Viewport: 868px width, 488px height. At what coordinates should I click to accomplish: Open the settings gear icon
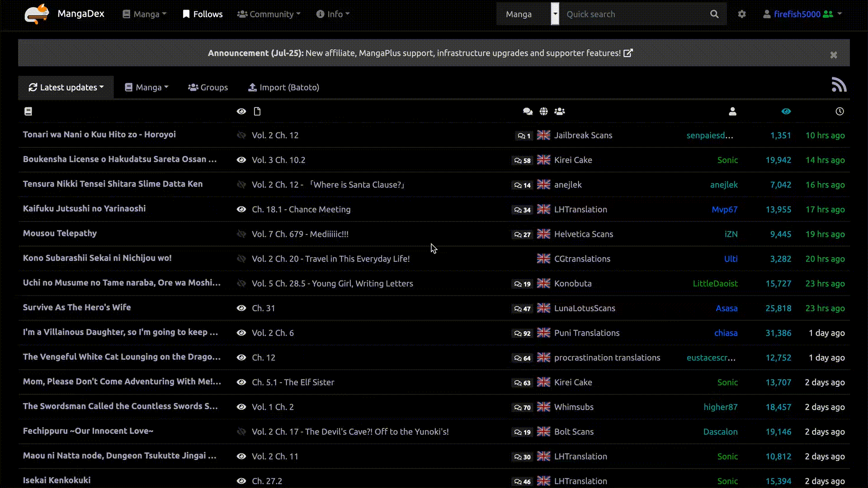[742, 14]
